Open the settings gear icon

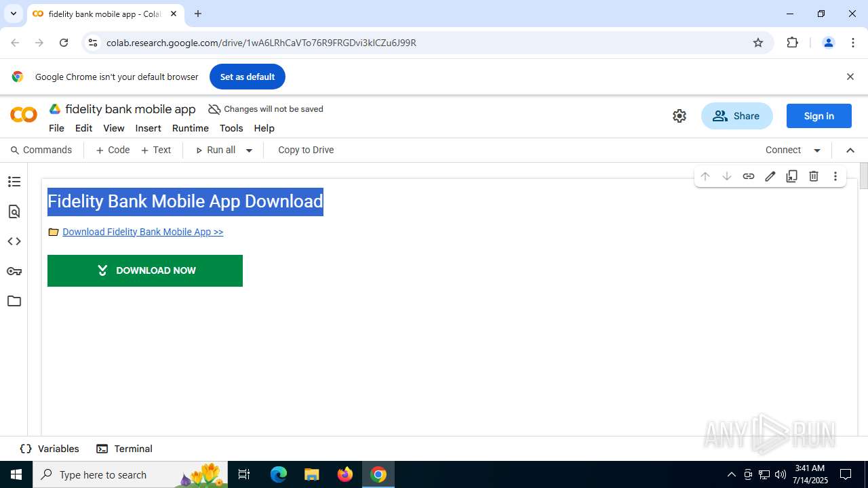tap(679, 116)
